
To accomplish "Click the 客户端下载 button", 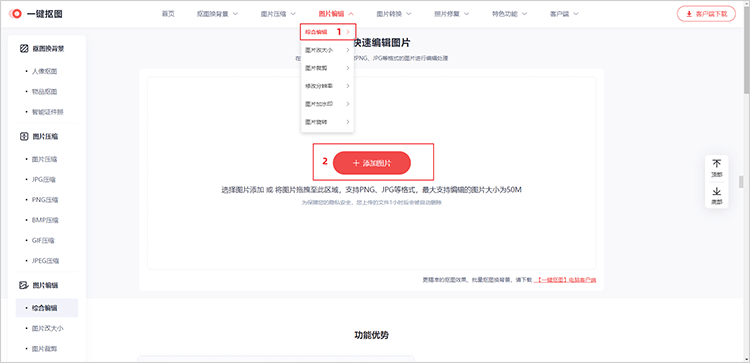I will point(706,14).
